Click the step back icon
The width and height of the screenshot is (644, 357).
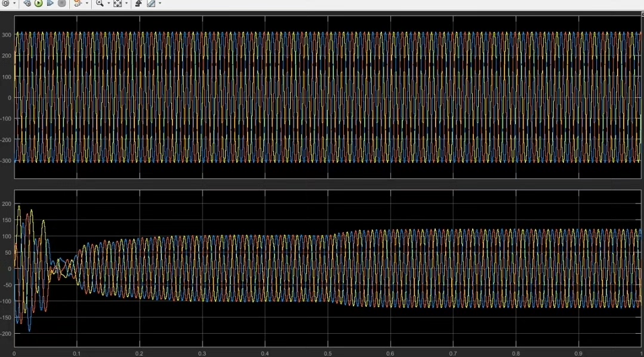point(27,4)
